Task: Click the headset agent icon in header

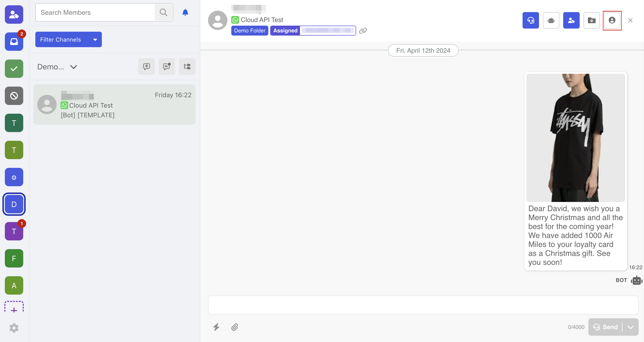Action: click(531, 20)
